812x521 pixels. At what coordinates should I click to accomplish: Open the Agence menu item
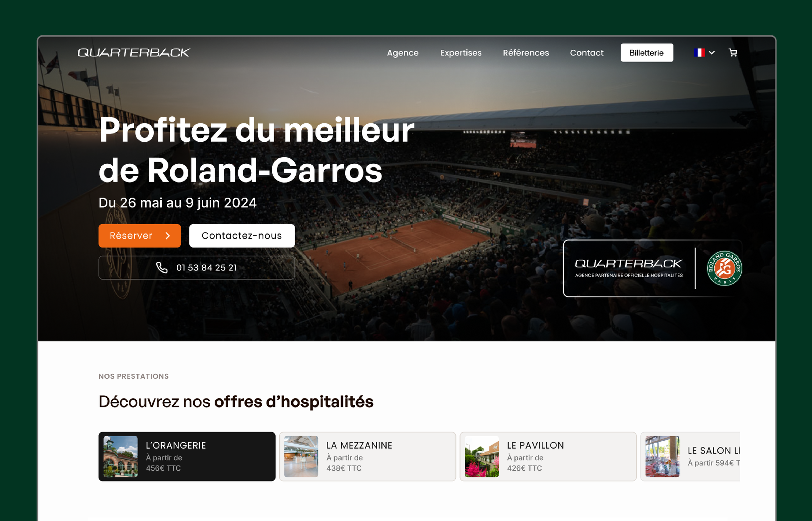[403, 53]
